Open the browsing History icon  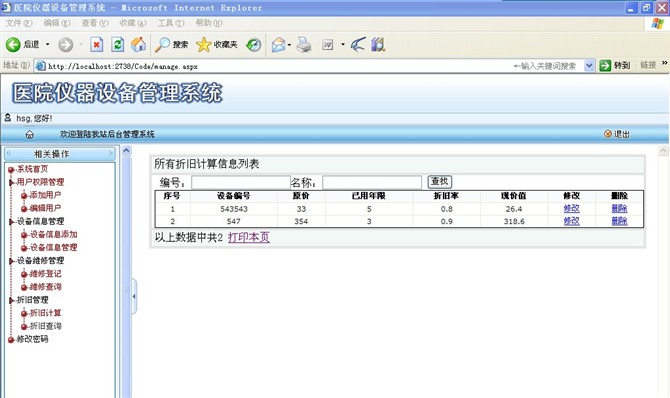(253, 44)
